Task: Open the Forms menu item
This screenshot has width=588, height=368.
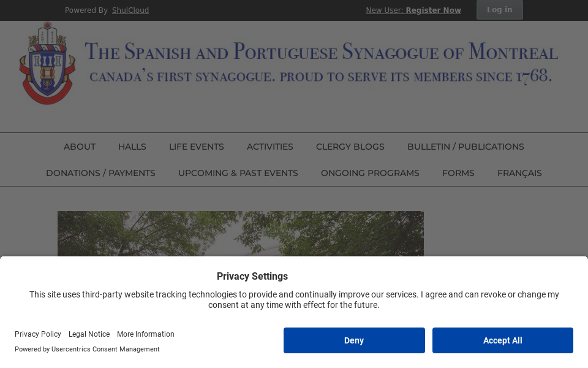Action: (x=458, y=173)
